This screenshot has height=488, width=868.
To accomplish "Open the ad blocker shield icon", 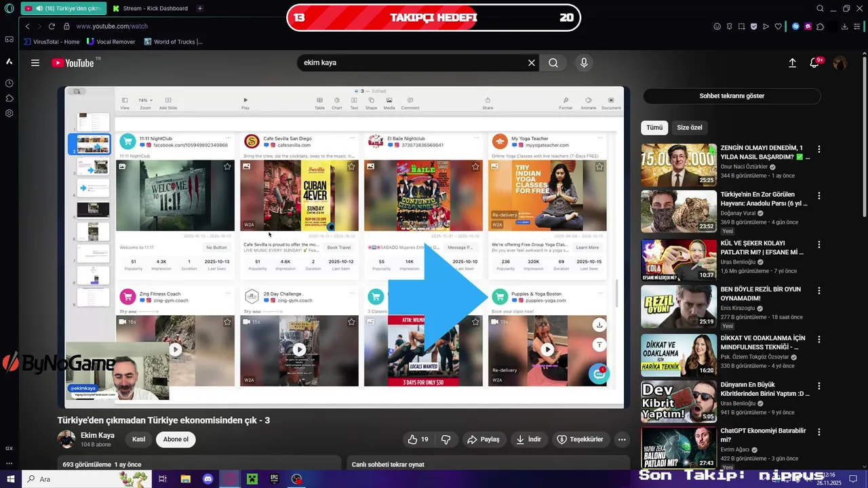I will 753,26.
